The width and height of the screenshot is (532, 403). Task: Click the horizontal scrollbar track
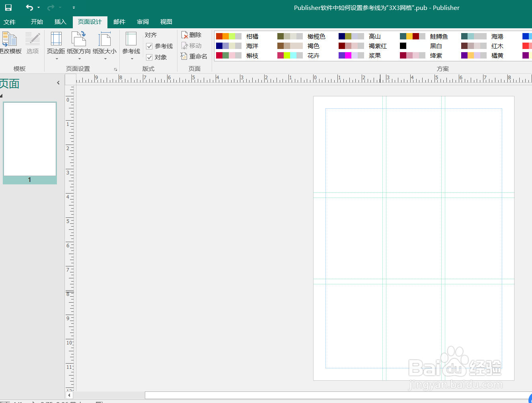point(338,395)
